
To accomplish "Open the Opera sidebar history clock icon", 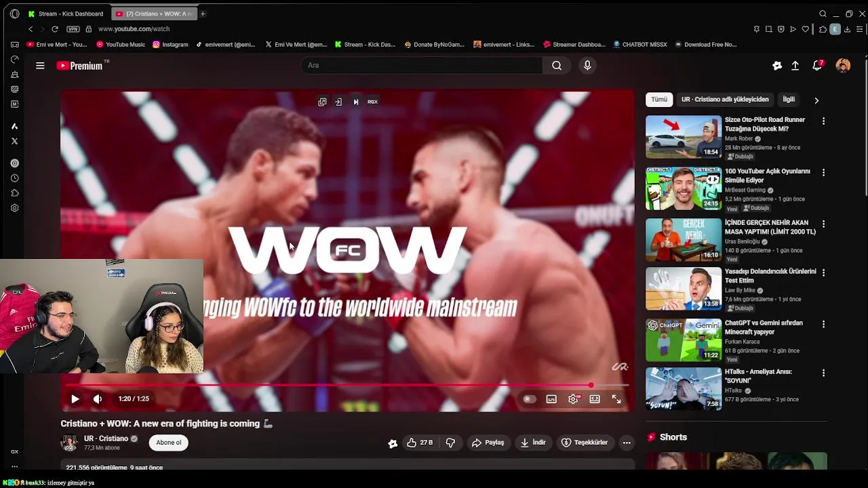I will click(x=14, y=178).
